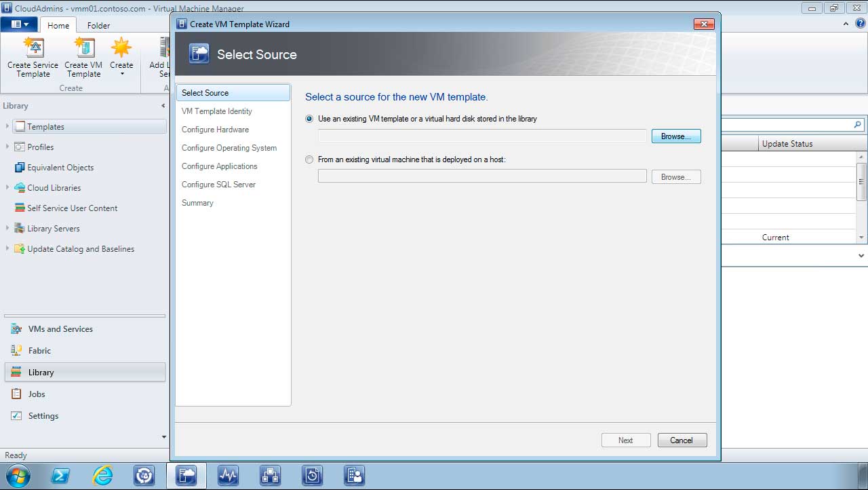Click the Cloud Libraries icon

pos(20,187)
